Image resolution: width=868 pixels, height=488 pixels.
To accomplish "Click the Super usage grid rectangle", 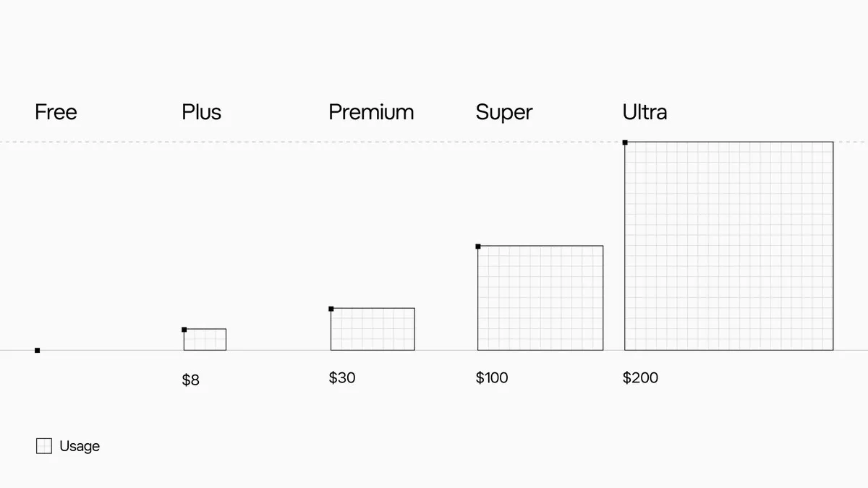I will [x=540, y=298].
